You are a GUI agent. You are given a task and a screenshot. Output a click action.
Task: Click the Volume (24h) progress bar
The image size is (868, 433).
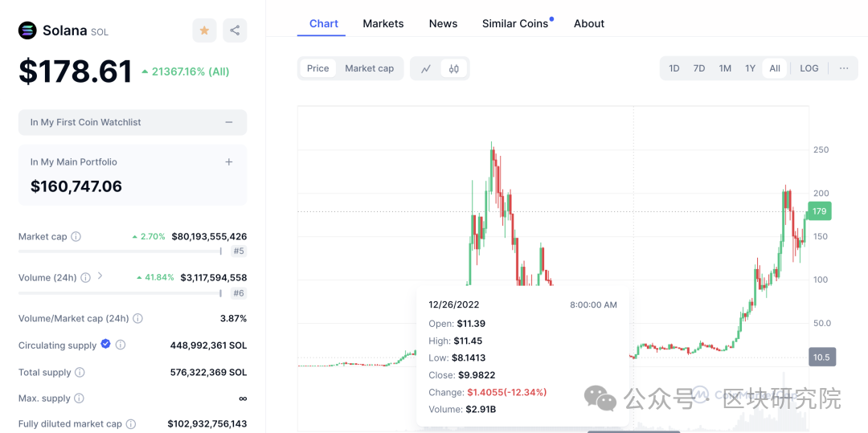(120, 292)
